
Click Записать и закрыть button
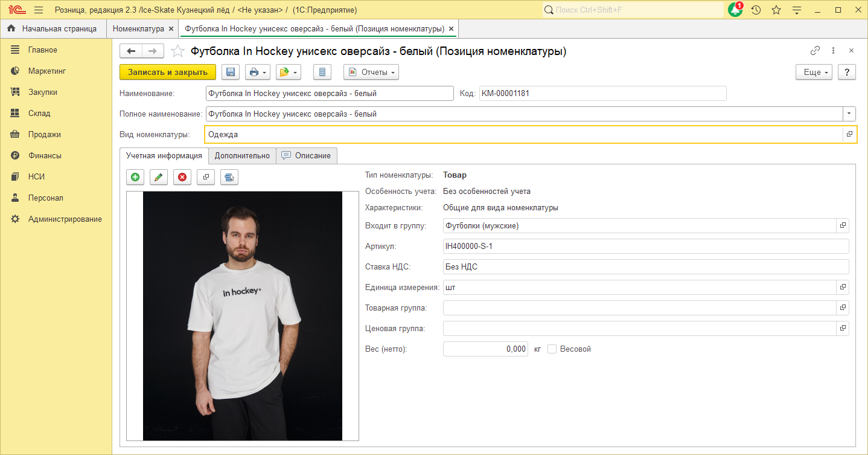click(x=168, y=72)
